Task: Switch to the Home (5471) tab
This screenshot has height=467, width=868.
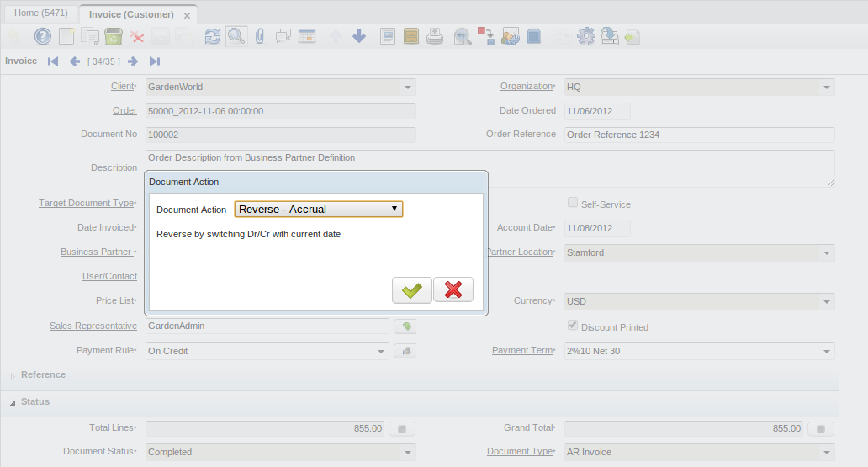Action: [x=40, y=14]
